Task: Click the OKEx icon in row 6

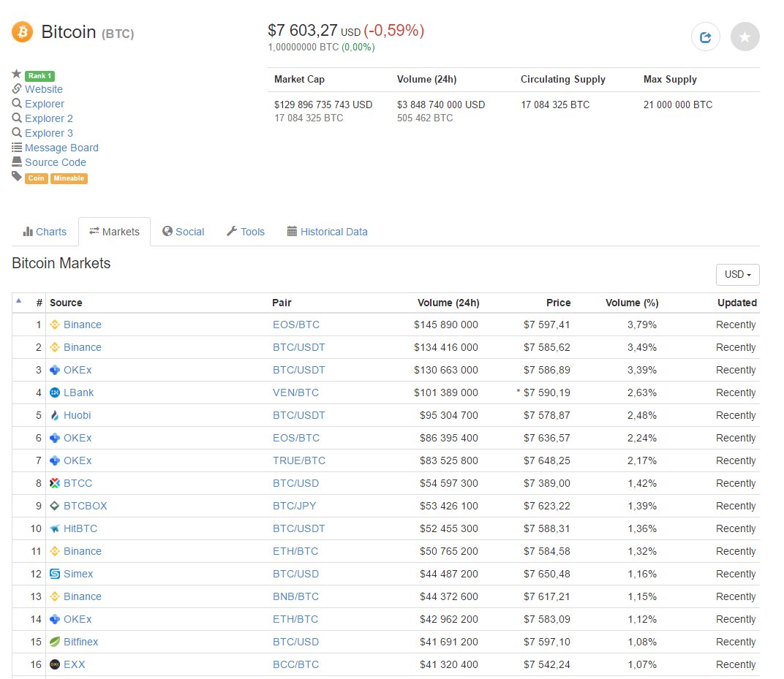Action: (x=55, y=439)
